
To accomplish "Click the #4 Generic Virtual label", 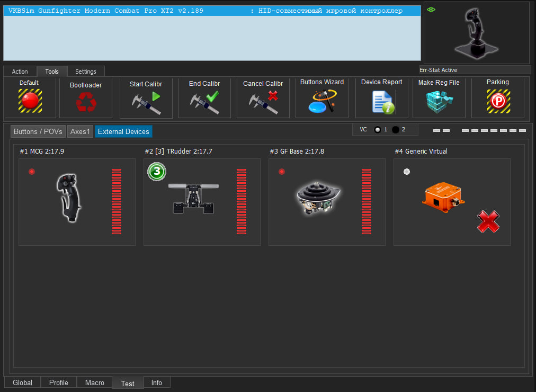I will click(x=421, y=151).
